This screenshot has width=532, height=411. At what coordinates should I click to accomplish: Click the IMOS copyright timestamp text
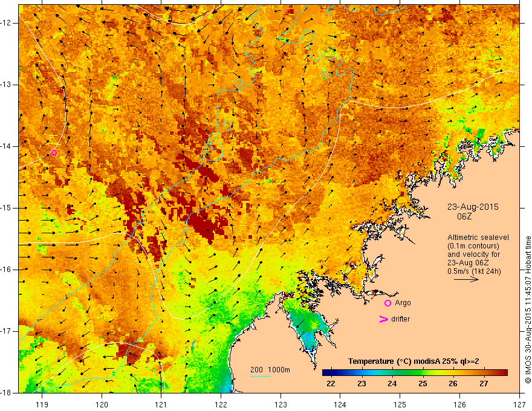[x=528, y=309]
